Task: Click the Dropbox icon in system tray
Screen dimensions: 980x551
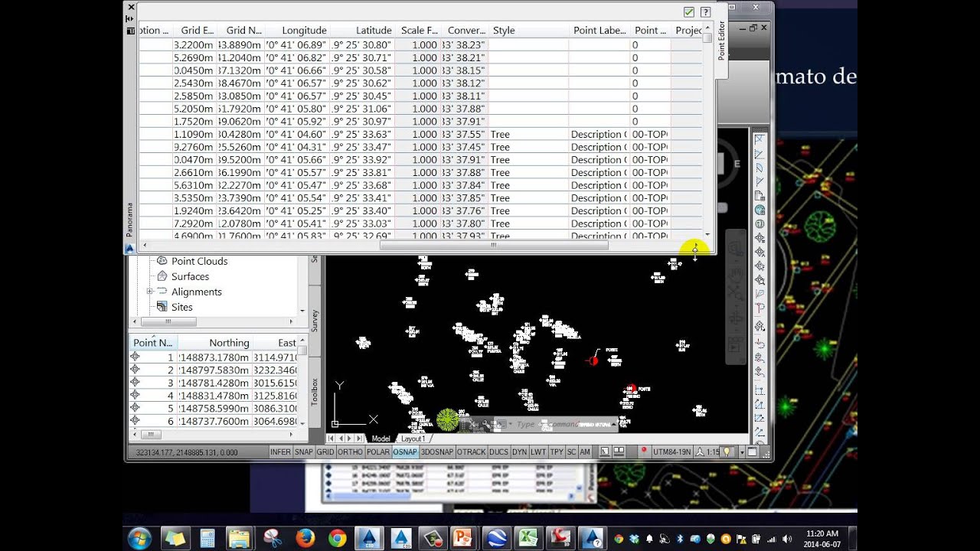Action: (x=633, y=539)
